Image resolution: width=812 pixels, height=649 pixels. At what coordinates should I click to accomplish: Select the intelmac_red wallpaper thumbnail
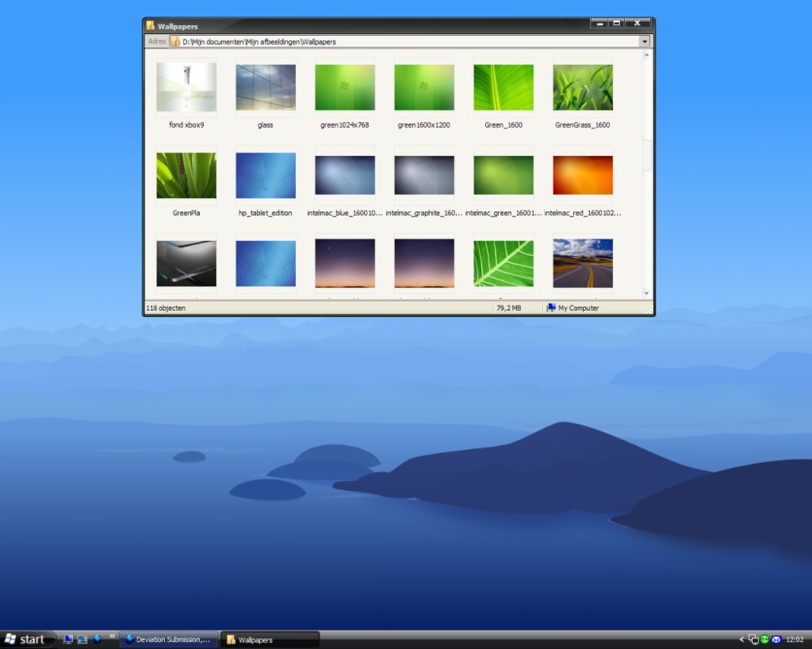click(x=583, y=175)
